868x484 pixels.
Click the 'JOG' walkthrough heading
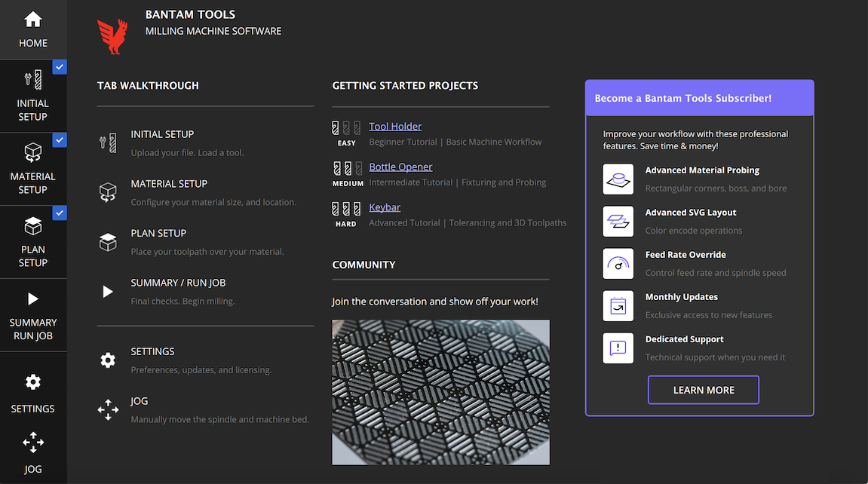click(140, 401)
